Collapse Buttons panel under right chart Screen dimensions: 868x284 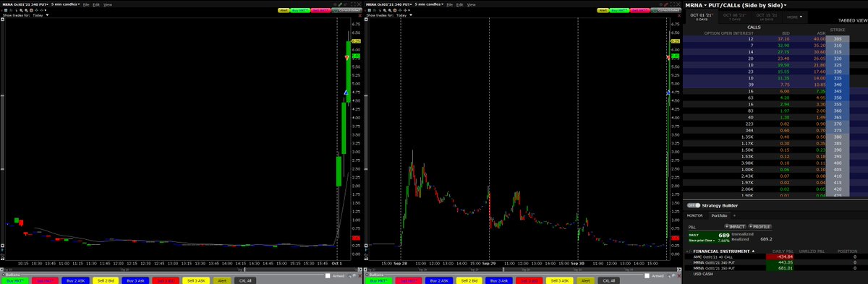(x=367, y=275)
